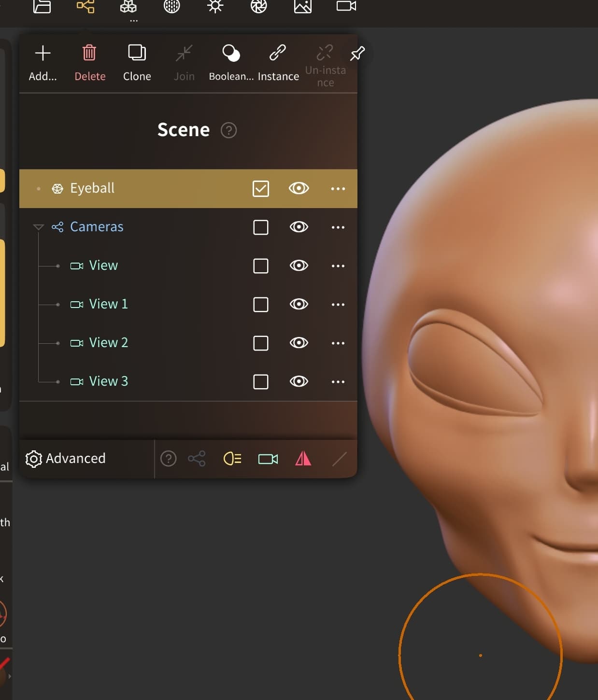Open the Post Process aperture menu
Viewport: 598px width, 700px height.
pyautogui.click(x=259, y=6)
